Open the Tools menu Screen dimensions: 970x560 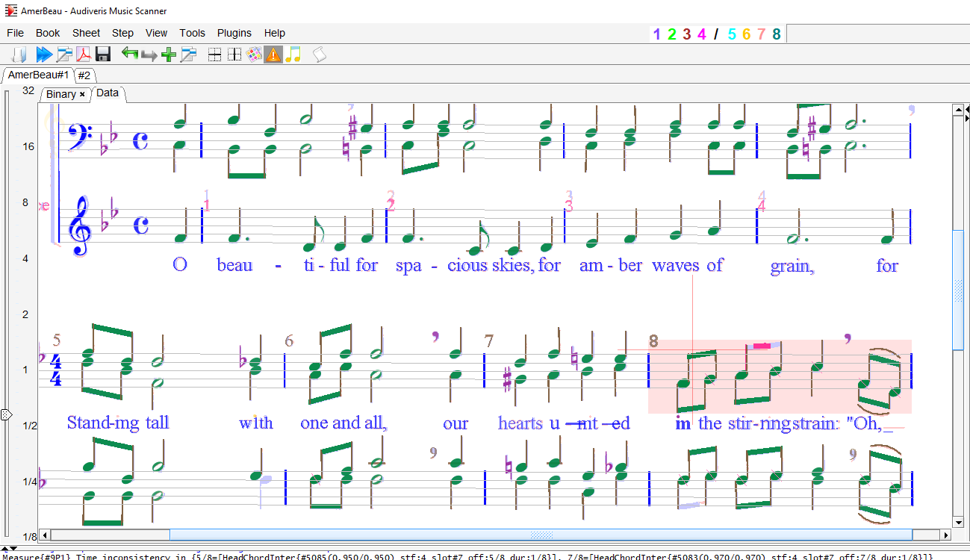[x=192, y=33]
